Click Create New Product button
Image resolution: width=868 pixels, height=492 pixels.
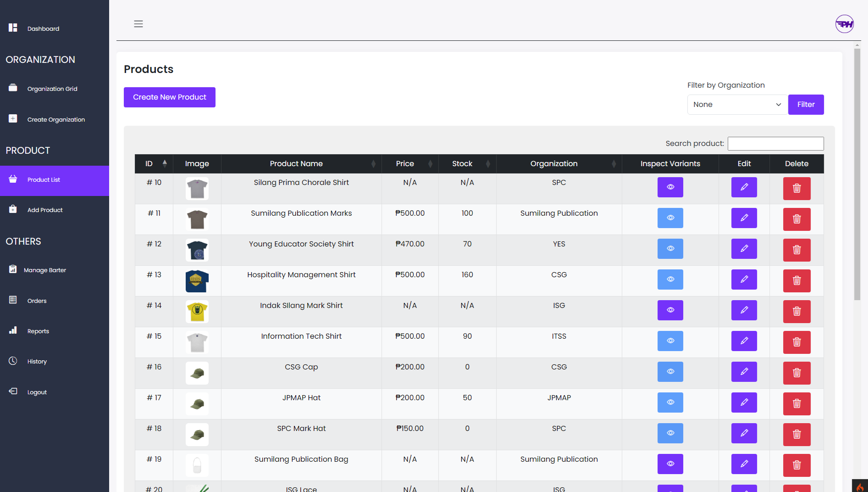coord(170,97)
